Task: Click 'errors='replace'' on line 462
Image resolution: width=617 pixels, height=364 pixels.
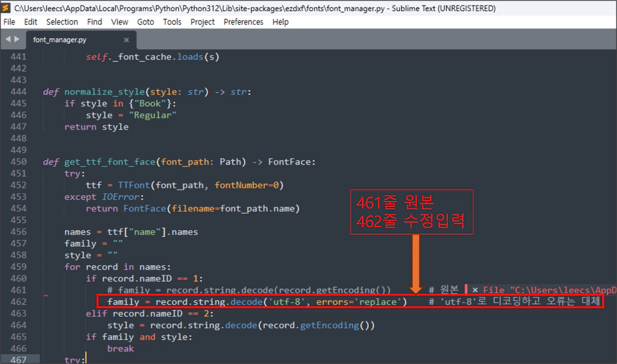Action: coord(359,302)
